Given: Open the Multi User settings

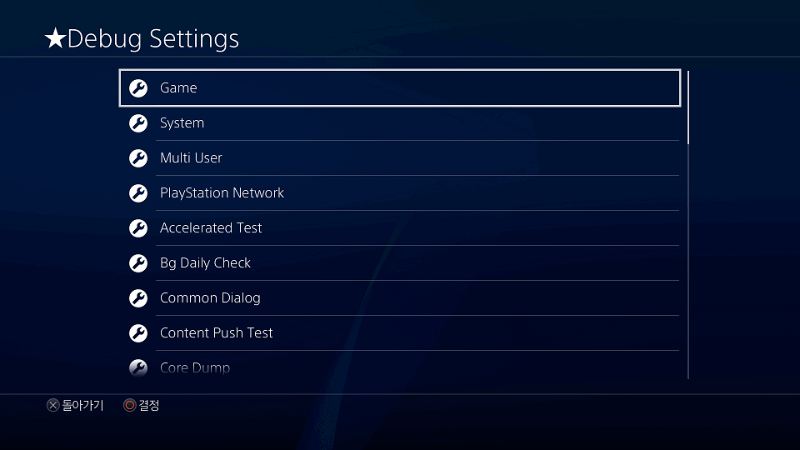Looking at the screenshot, I should [399, 158].
